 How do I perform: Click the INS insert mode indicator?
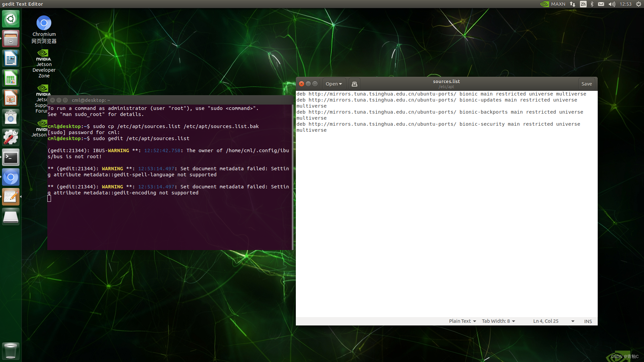(588, 321)
